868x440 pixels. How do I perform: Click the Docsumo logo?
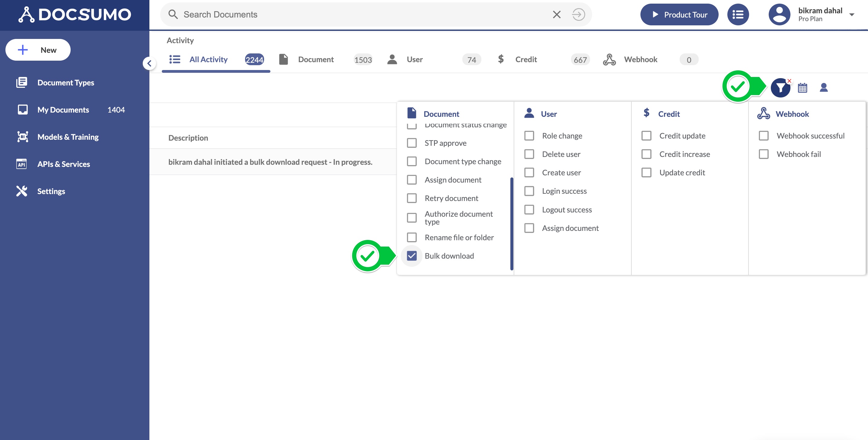(x=75, y=14)
